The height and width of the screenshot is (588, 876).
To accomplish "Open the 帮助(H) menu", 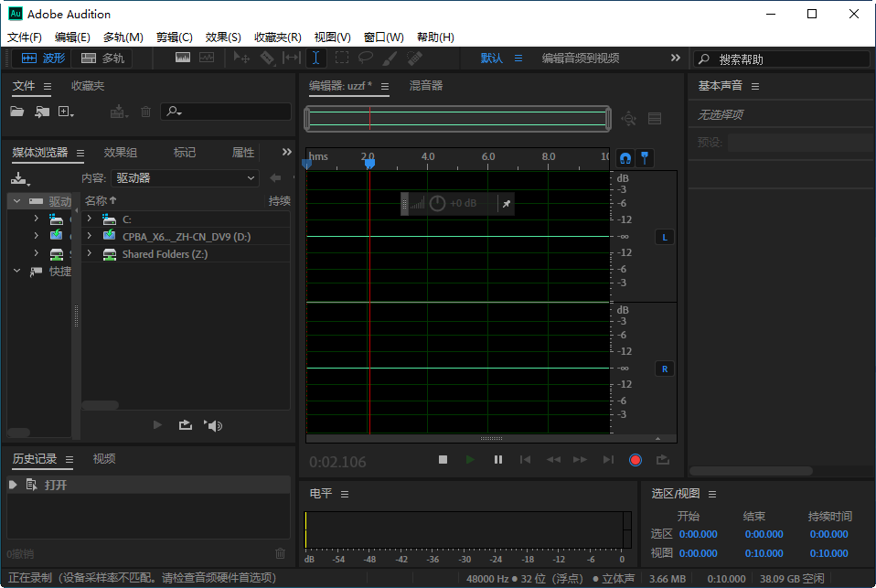I will click(435, 37).
